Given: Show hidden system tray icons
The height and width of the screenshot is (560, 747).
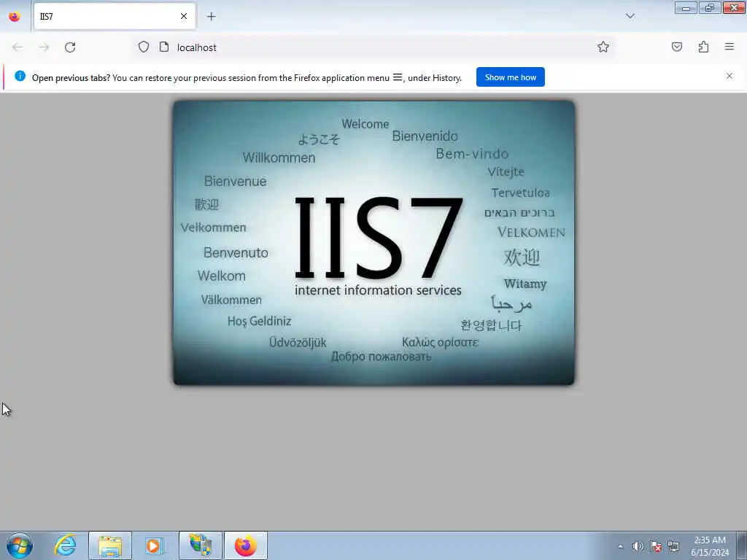Looking at the screenshot, I should 620,547.
